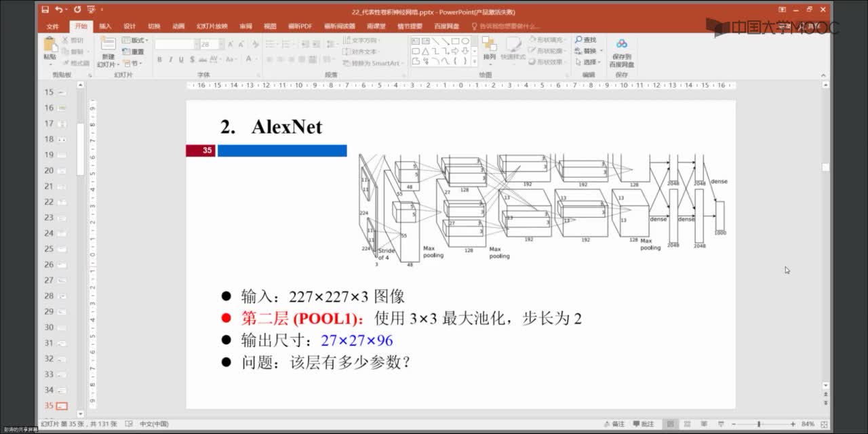The width and height of the screenshot is (868, 434).
Task: Align text right
Action: pyautogui.click(x=292, y=60)
